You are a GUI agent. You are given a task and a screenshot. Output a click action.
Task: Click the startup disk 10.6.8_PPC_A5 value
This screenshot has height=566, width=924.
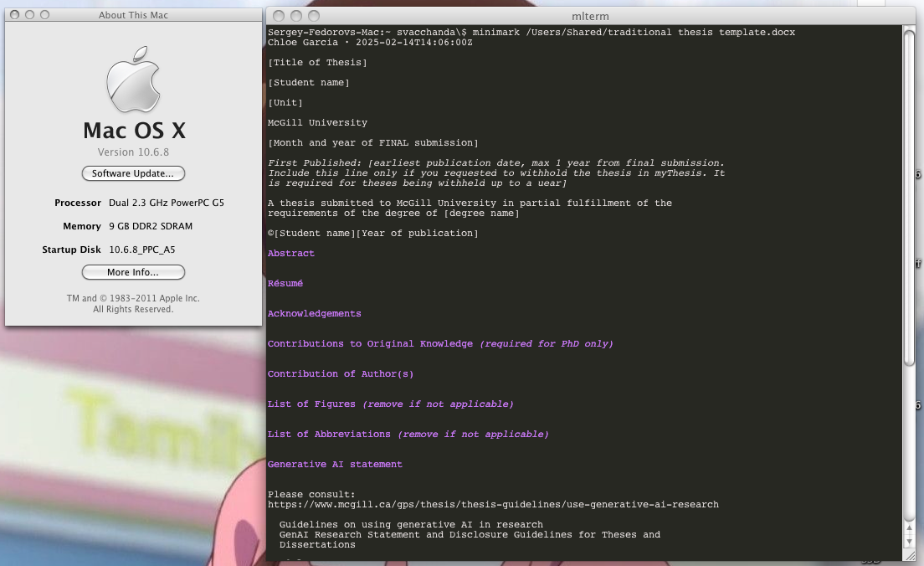(x=142, y=250)
